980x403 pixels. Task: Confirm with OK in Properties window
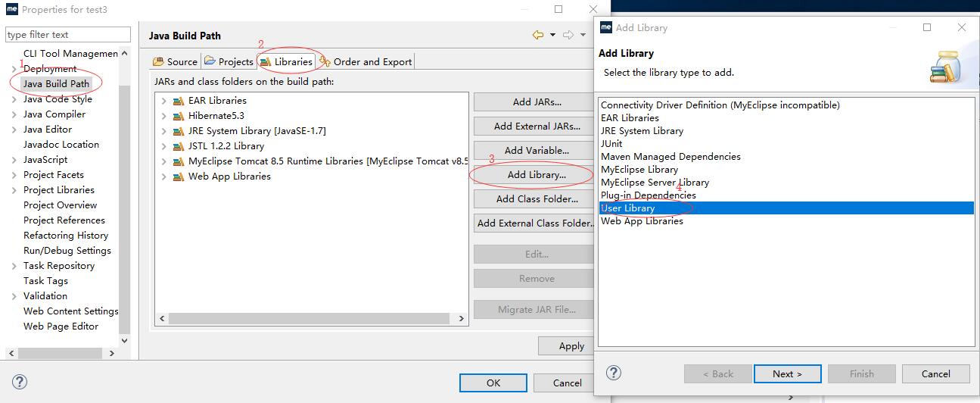coord(493,383)
